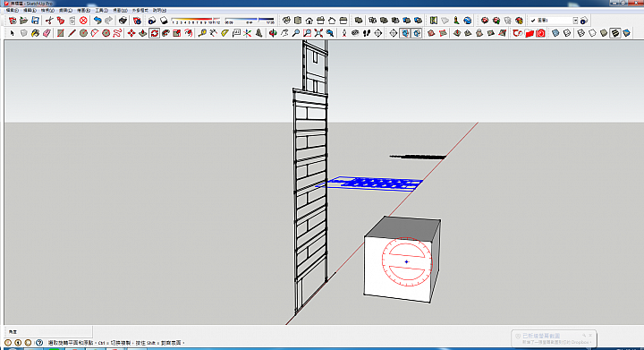Open the first menu in menu bar
Image resolution: width=644 pixels, height=350 pixels.
point(12,10)
